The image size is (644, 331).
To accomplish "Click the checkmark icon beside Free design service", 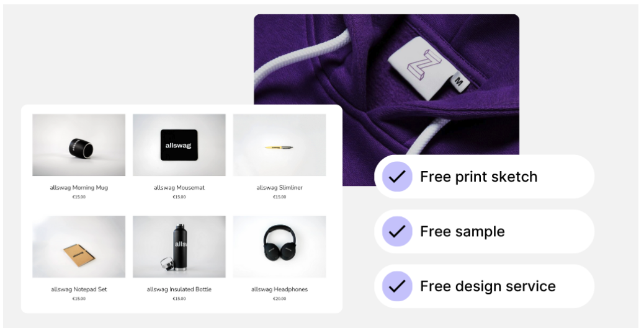I will [x=396, y=286].
